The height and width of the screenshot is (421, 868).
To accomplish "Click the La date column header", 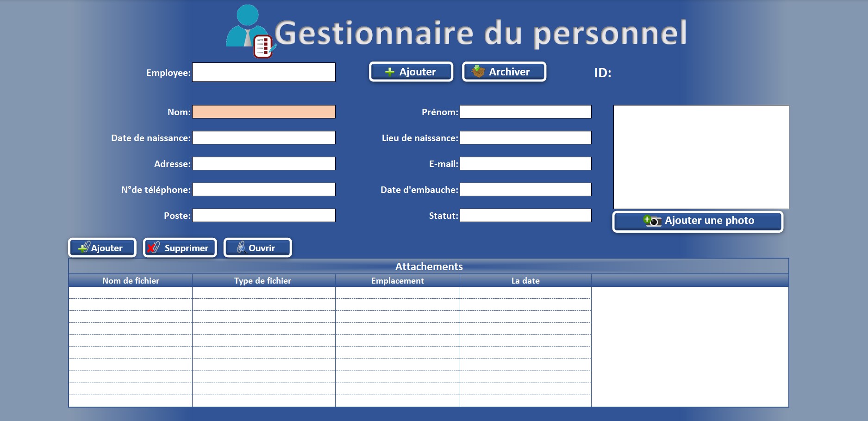I will 525,281.
